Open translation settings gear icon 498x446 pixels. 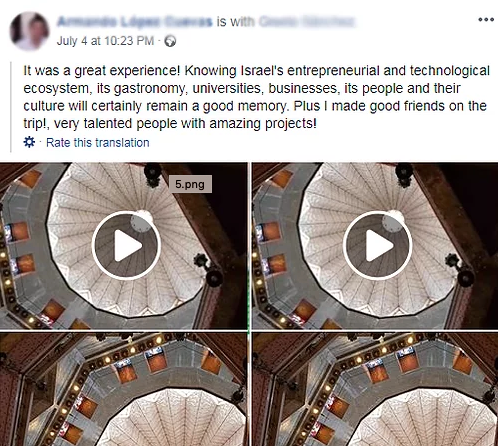29,142
